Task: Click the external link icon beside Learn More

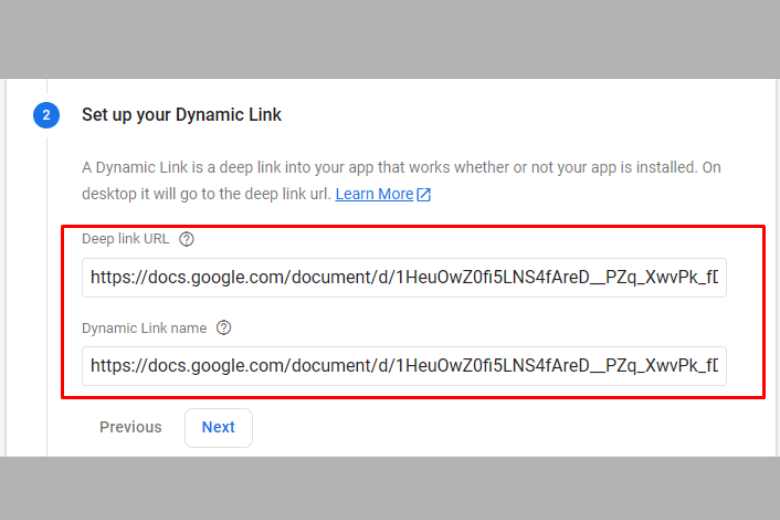Action: point(424,194)
